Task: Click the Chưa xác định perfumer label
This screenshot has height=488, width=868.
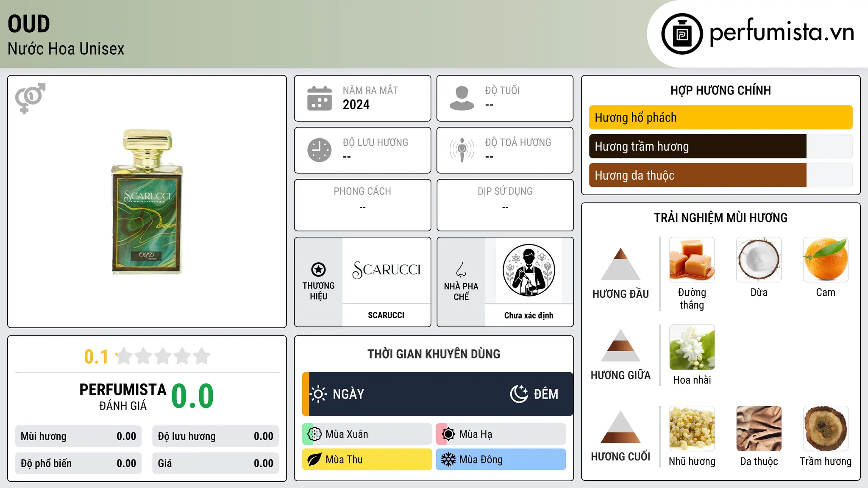Action: pos(529,315)
